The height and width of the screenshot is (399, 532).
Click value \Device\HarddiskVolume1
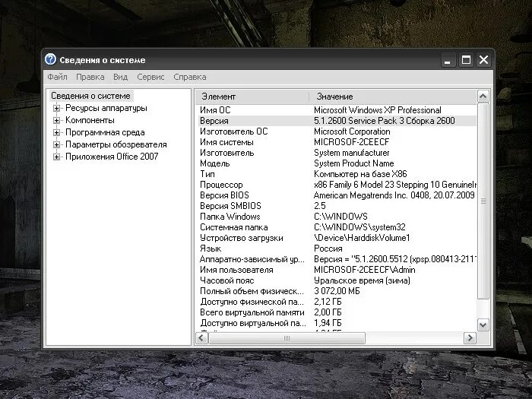362,238
